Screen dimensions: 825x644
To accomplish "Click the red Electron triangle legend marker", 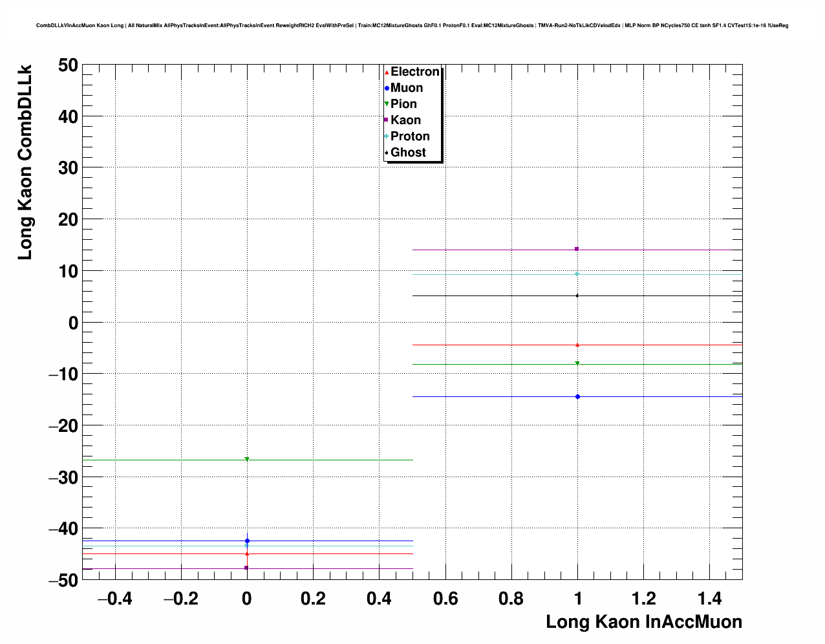I will (x=387, y=72).
